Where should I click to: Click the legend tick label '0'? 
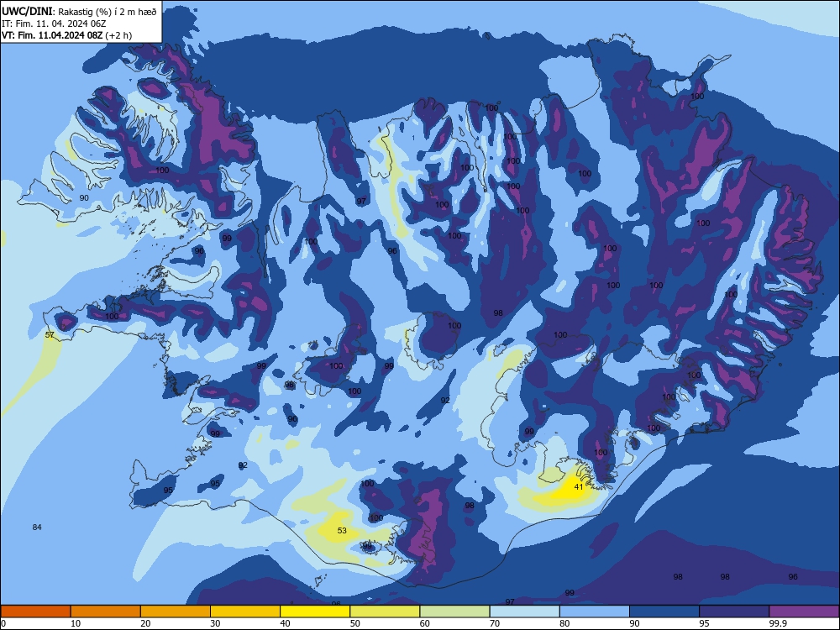(3, 623)
